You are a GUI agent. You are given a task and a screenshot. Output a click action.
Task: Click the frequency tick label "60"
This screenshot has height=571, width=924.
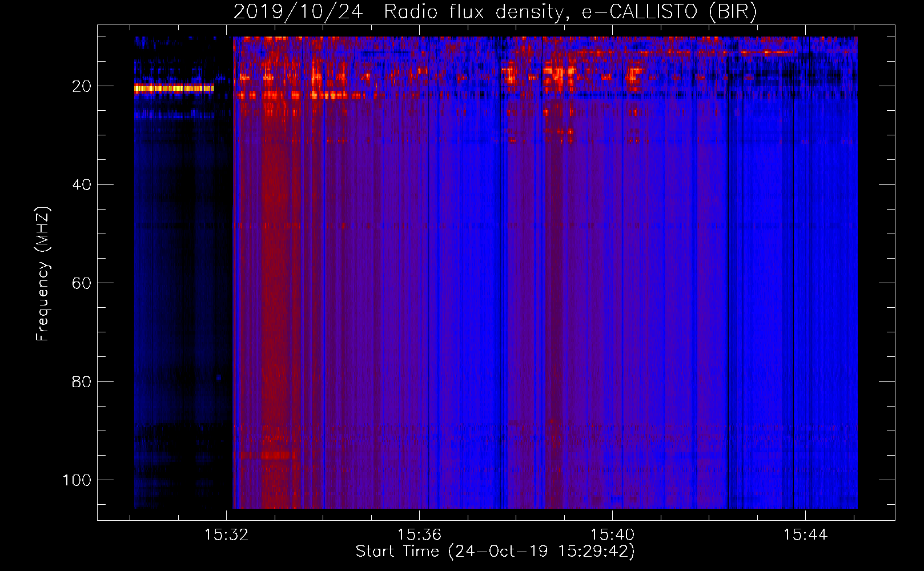click(82, 283)
